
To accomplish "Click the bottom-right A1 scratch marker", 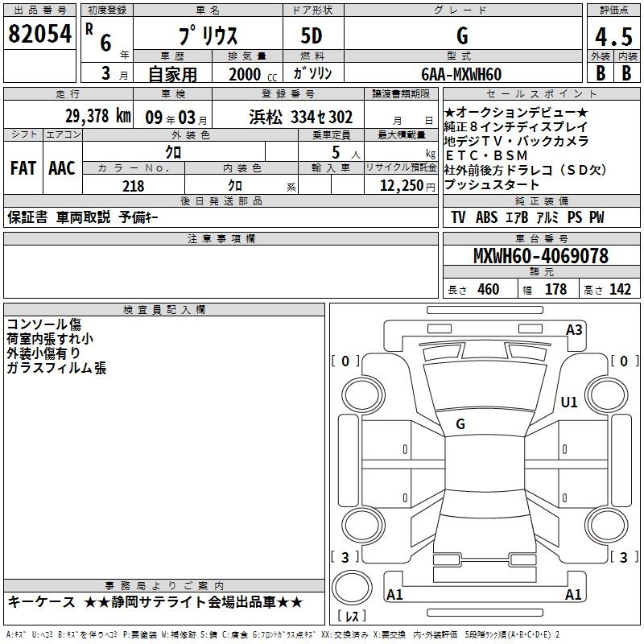I will click(x=574, y=595).
